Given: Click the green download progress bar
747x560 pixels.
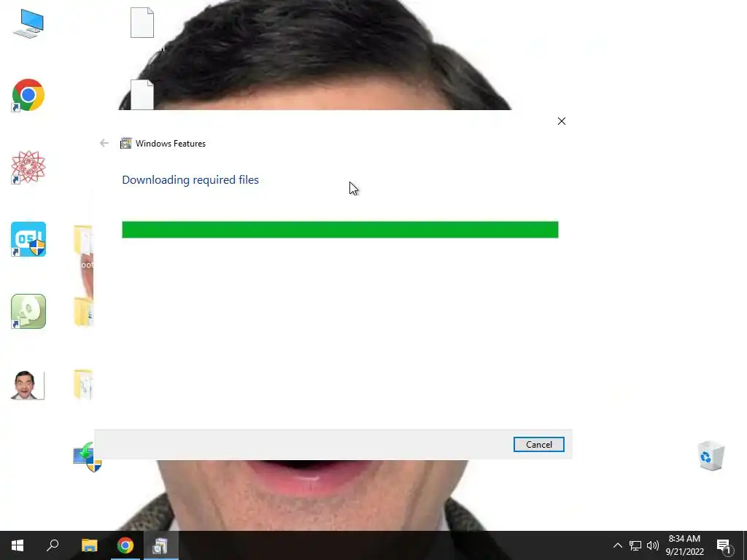Looking at the screenshot, I should pyautogui.click(x=340, y=230).
